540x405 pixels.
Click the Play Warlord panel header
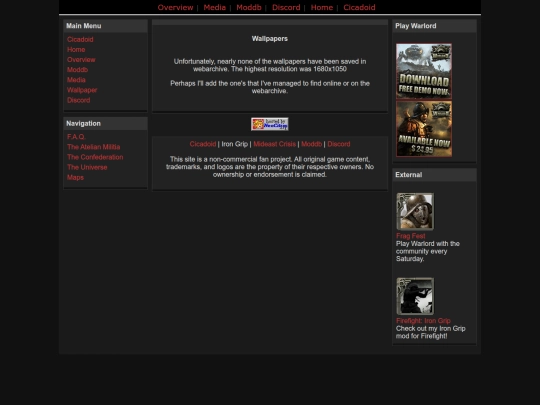tap(434, 26)
